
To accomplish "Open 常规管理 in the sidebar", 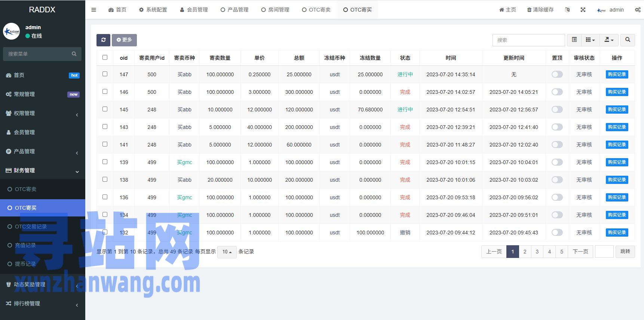I will click(43, 94).
